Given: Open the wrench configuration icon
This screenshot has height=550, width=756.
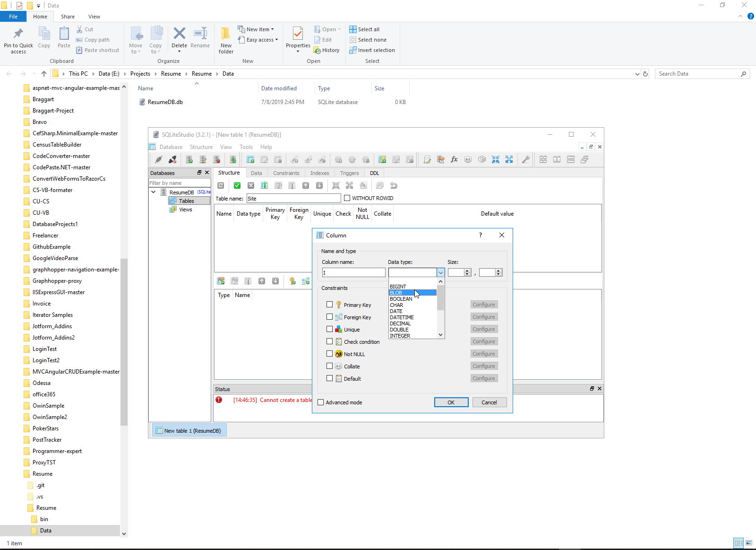Looking at the screenshot, I should (525, 160).
